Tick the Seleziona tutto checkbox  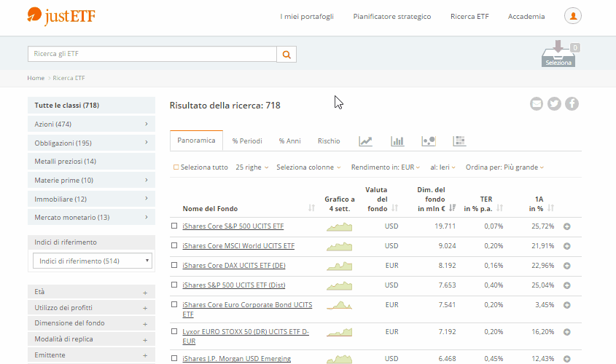(176, 167)
